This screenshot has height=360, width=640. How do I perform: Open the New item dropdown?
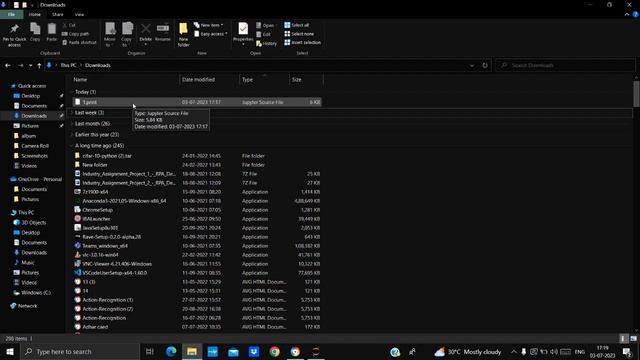pos(209,25)
